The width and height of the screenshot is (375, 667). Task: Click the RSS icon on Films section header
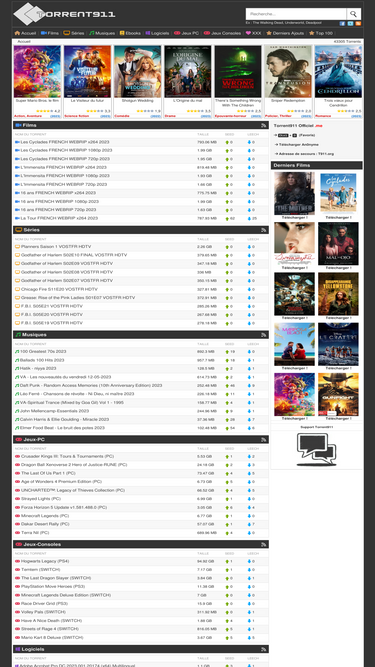pyautogui.click(x=264, y=125)
